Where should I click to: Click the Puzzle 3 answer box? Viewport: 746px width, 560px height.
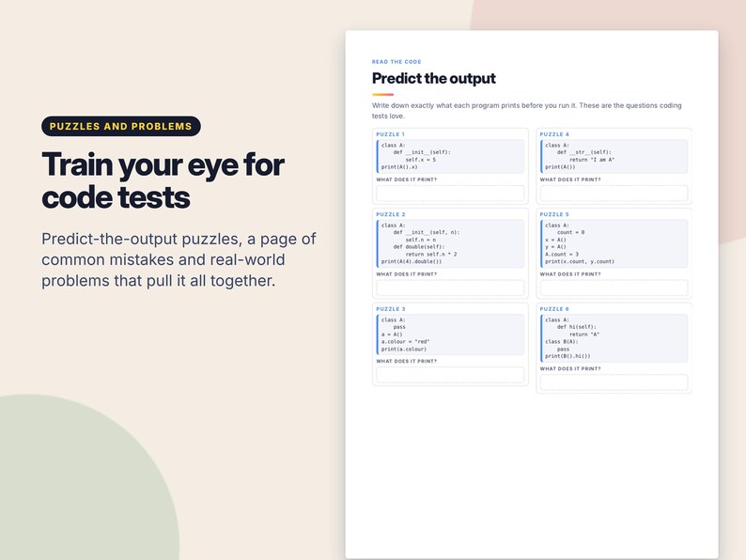[x=450, y=375]
